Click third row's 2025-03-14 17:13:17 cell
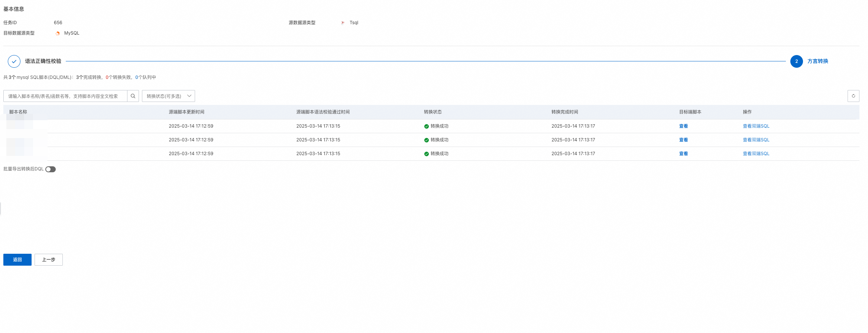The height and width of the screenshot is (333, 868). (573, 154)
